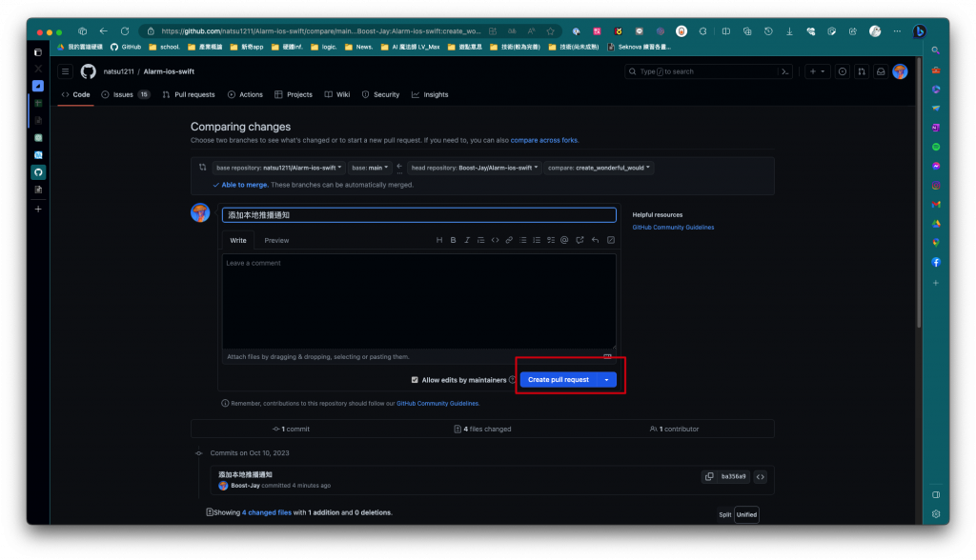Click the Leave a comment text area
The height and width of the screenshot is (560, 976).
419,301
